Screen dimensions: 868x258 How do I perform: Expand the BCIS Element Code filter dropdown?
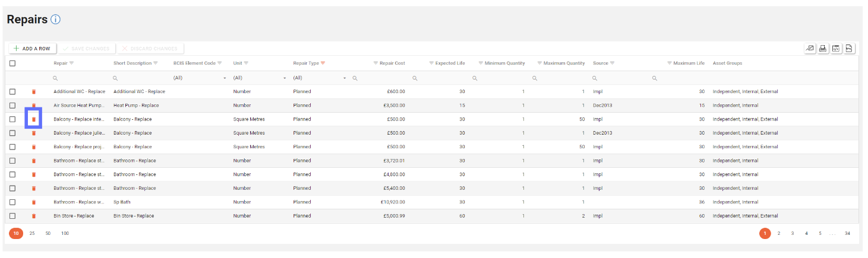point(225,78)
